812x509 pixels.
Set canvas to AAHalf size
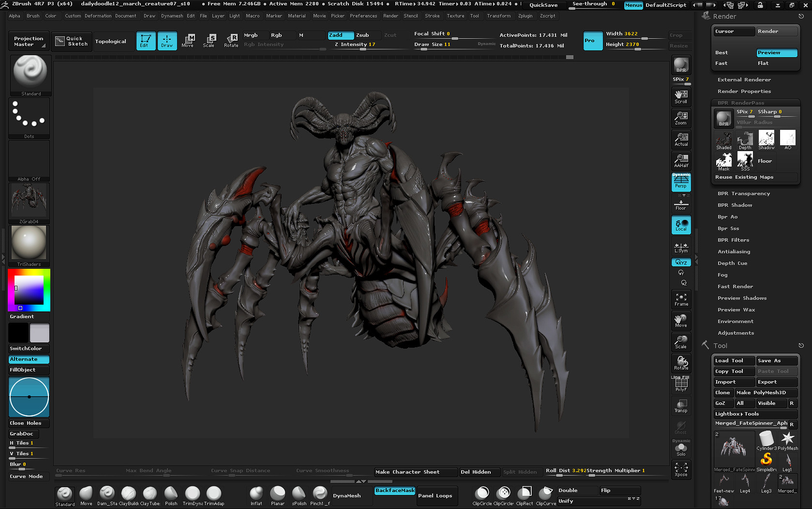pos(681,161)
